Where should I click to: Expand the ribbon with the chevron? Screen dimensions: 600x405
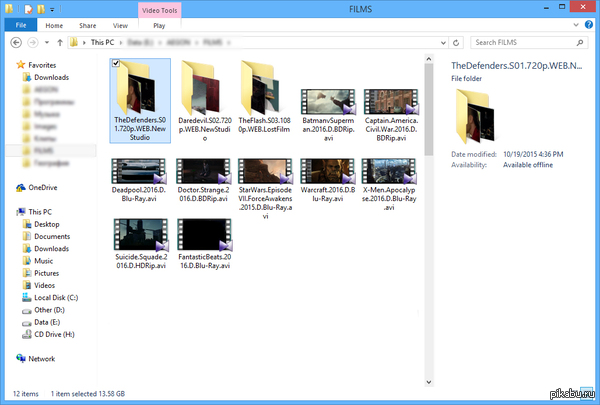576,25
